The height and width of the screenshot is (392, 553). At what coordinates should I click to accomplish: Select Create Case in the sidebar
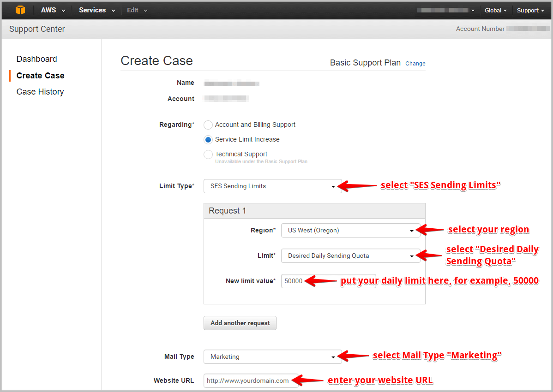(x=41, y=75)
